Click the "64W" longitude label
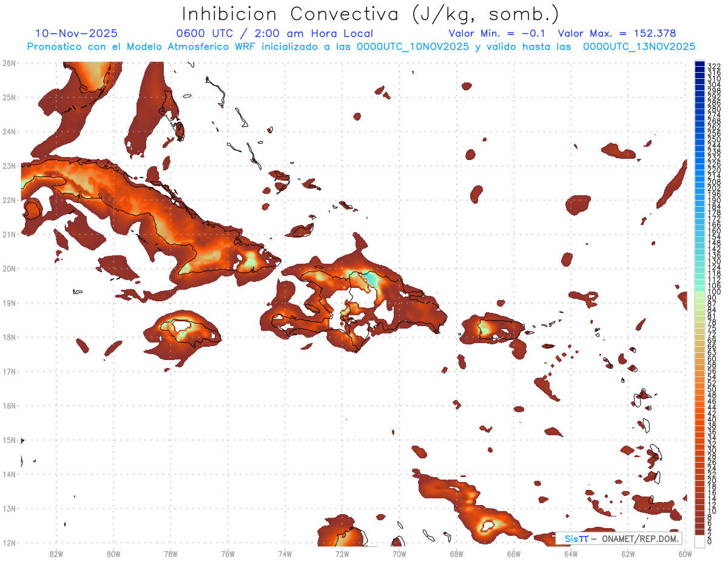Image resolution: width=728 pixels, height=562 pixels. 570,554
